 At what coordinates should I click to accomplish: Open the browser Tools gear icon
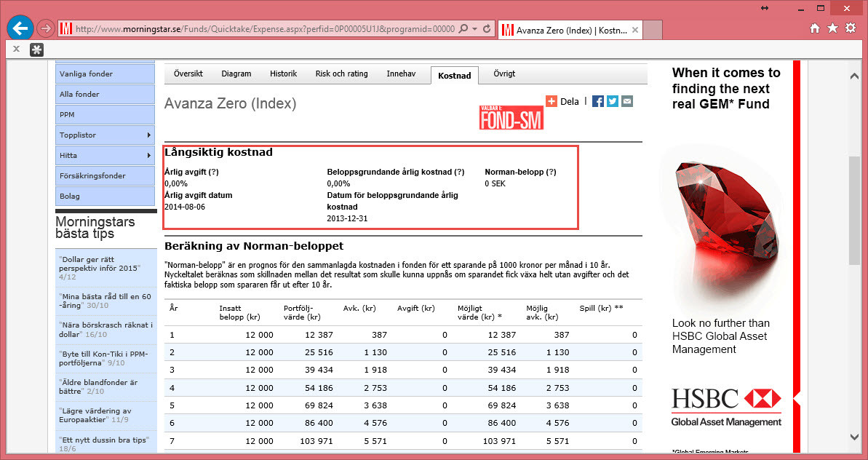850,28
